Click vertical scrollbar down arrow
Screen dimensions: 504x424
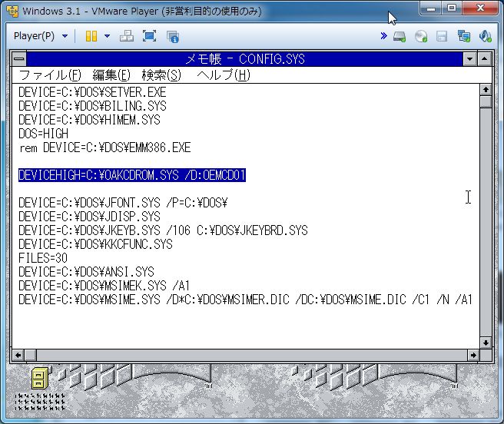tap(486, 343)
